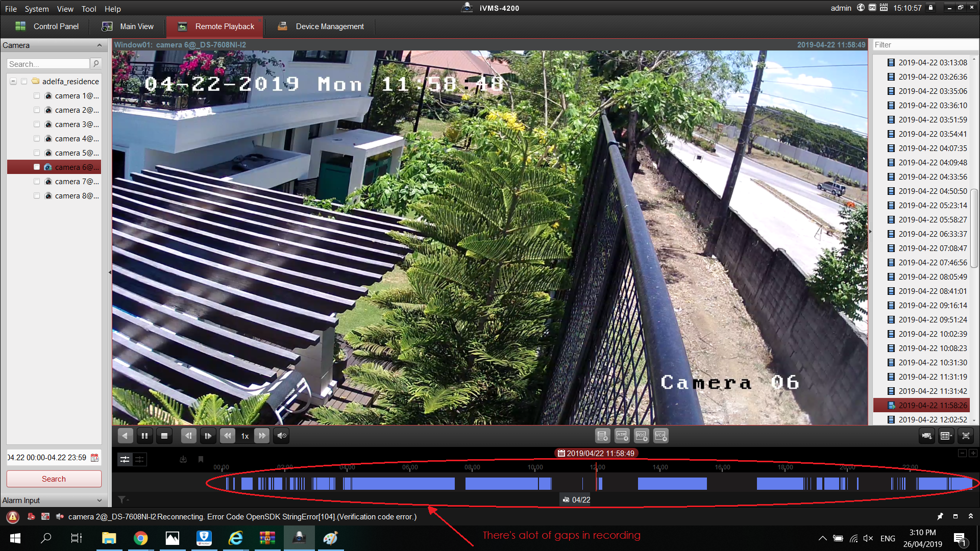Select recording 2019-04-22 08:41:01
The image size is (980, 551).
(x=932, y=291)
